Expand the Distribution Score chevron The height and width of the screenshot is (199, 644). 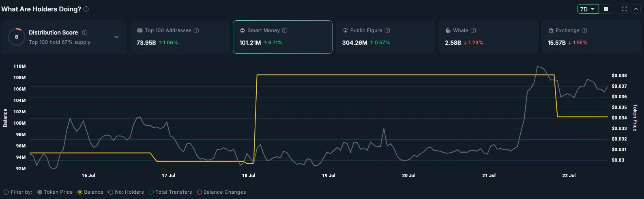coord(116,37)
